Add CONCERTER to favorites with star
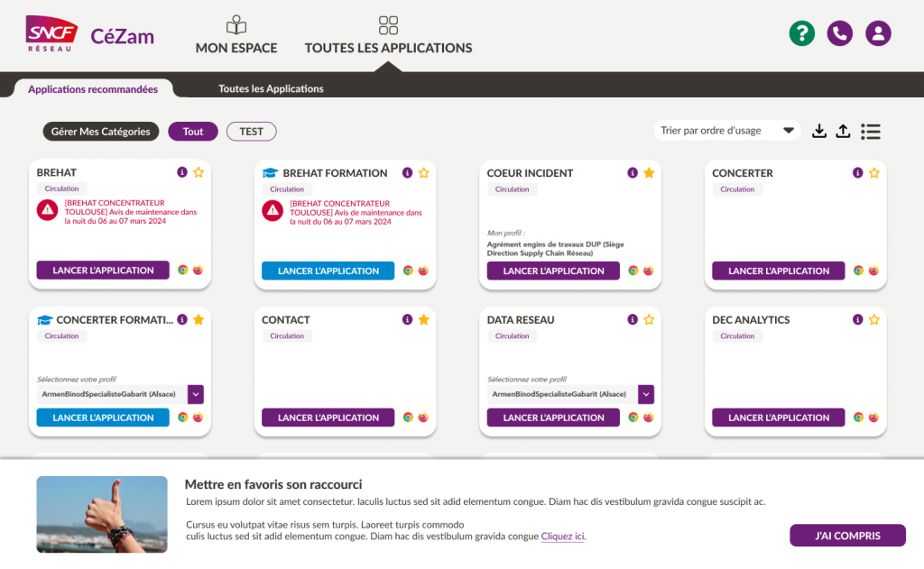Image resolution: width=924 pixels, height=569 pixels. click(x=873, y=172)
